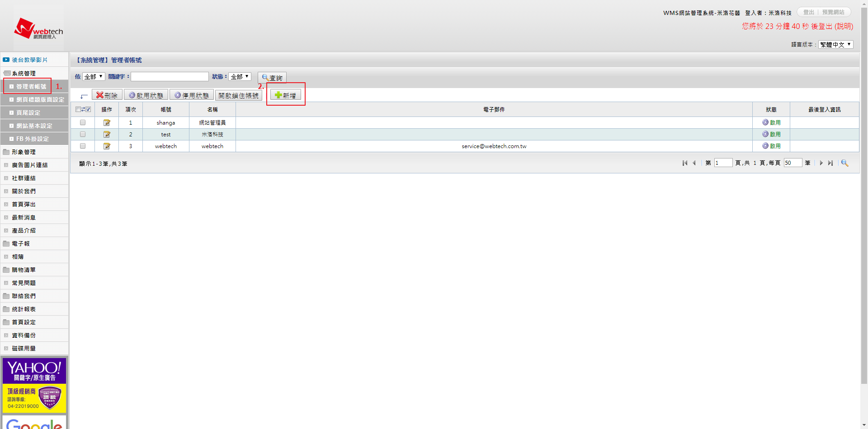The image size is (868, 429).
Task: Select 最新消息 from the left menu
Action: click(x=24, y=218)
